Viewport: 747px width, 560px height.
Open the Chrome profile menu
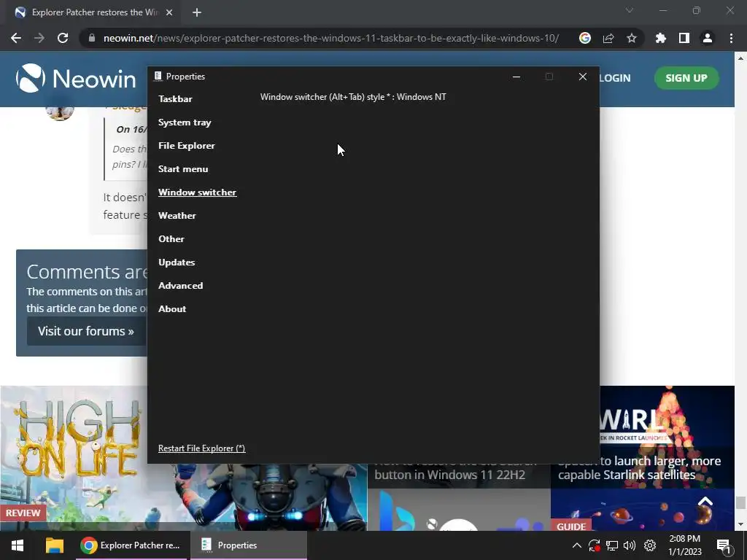click(708, 38)
